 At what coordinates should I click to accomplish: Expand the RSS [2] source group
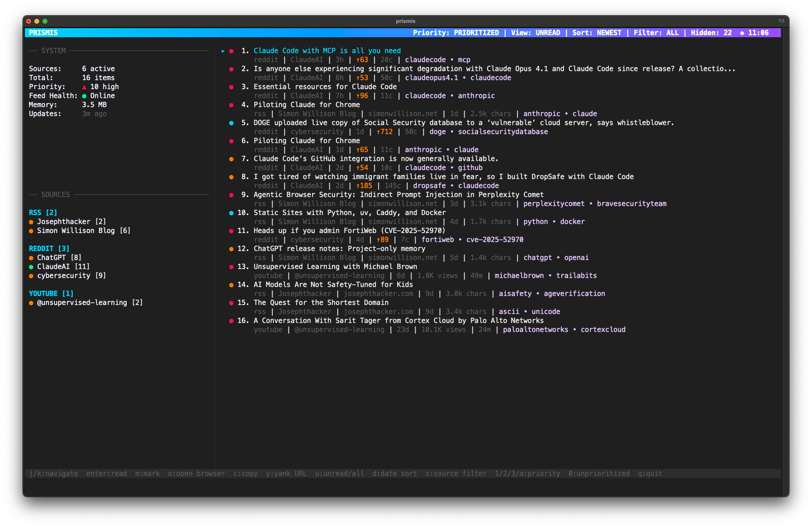pos(43,213)
